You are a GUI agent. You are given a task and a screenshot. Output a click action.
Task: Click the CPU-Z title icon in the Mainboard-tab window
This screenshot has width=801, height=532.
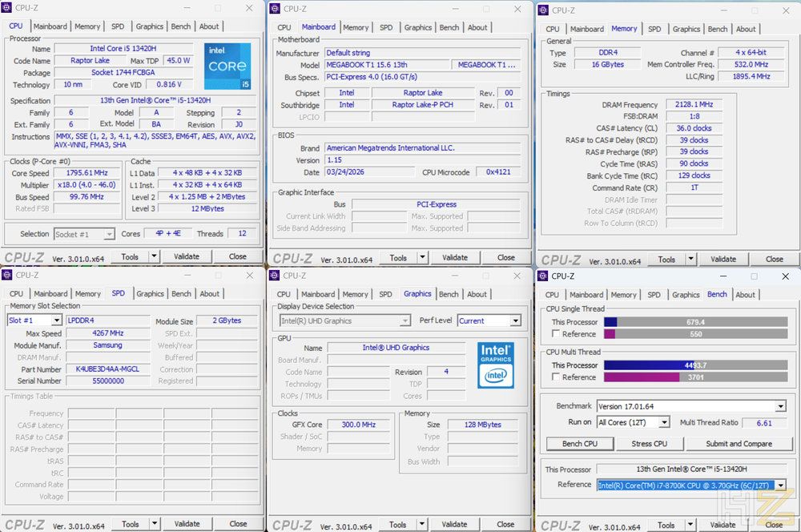275,9
